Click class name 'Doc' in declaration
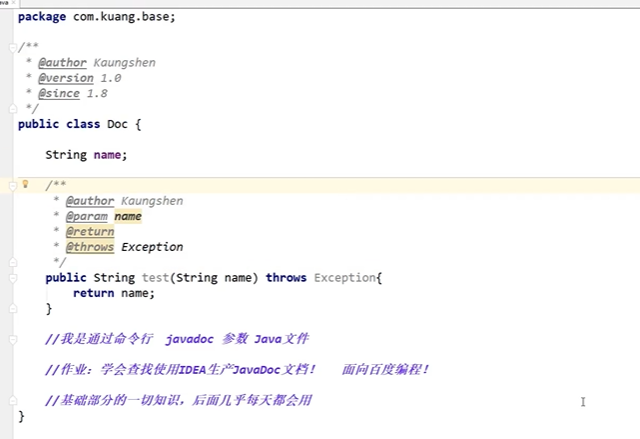The width and height of the screenshot is (640, 439). point(117,124)
